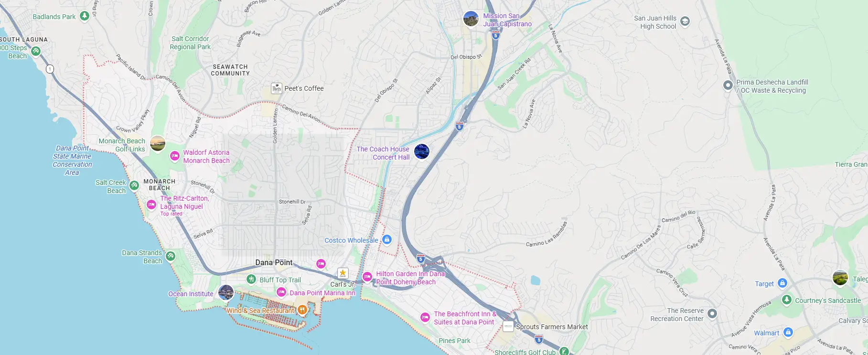Open the Mission San Juan Capistrano photo thumbnail
Viewport: 868px width, 355px height.
[x=471, y=19]
